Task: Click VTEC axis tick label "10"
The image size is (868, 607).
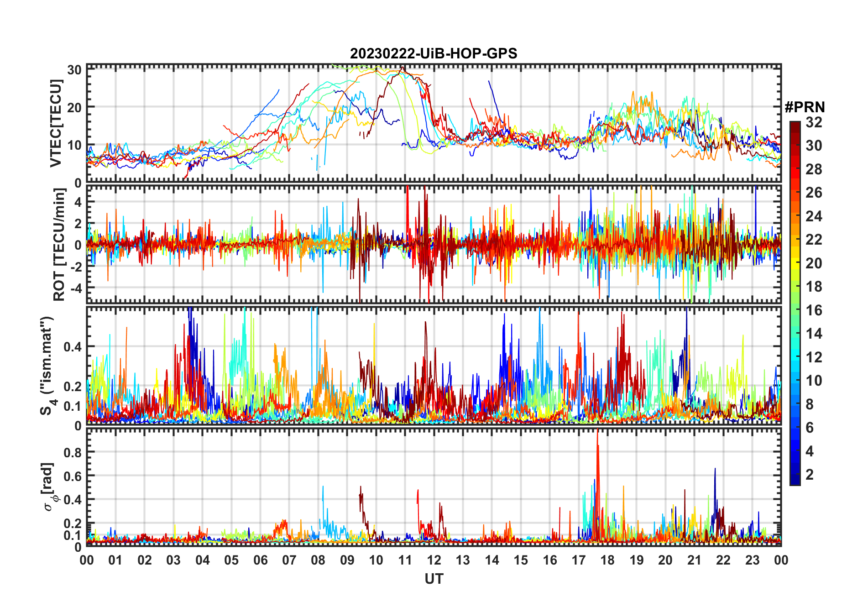Action: coord(74,146)
